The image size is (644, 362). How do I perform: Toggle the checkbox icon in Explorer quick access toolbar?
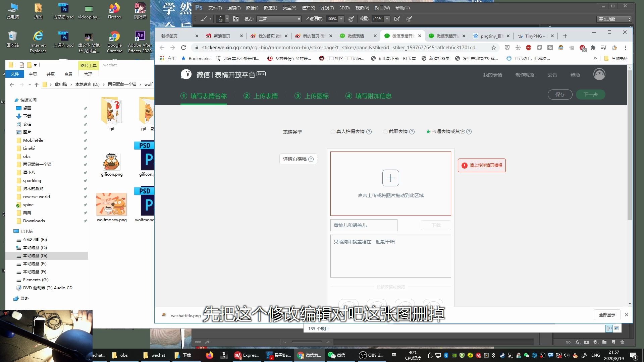tap(22, 65)
